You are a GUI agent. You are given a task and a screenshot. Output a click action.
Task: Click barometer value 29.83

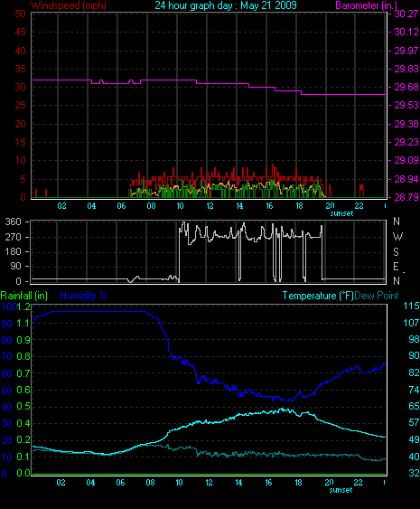tap(406, 69)
